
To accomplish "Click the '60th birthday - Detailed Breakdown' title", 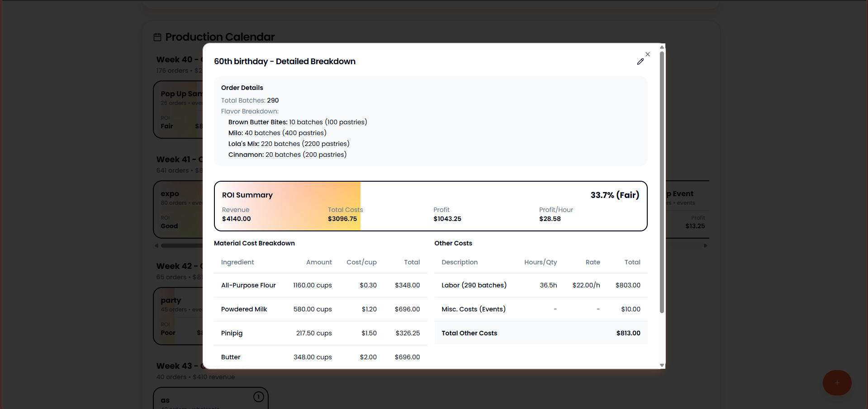I will point(285,61).
